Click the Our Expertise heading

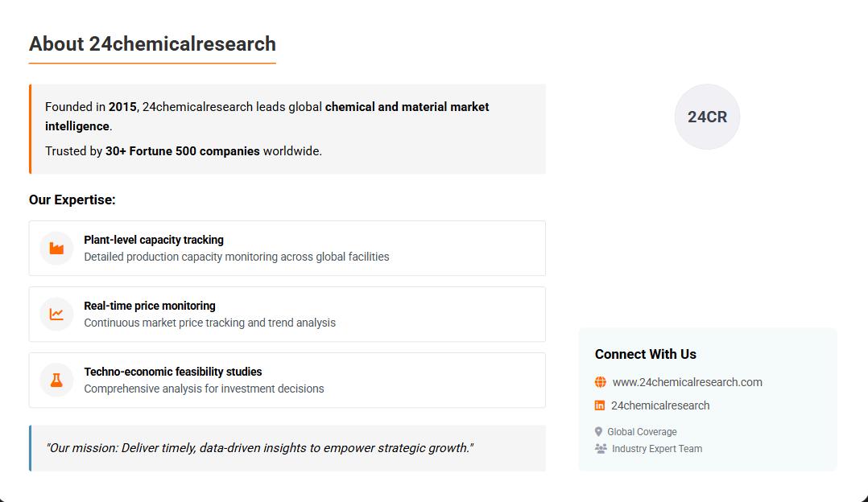pos(72,200)
